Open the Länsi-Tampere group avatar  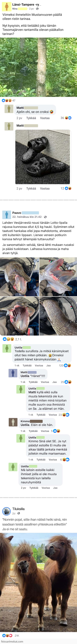click(7, 7)
